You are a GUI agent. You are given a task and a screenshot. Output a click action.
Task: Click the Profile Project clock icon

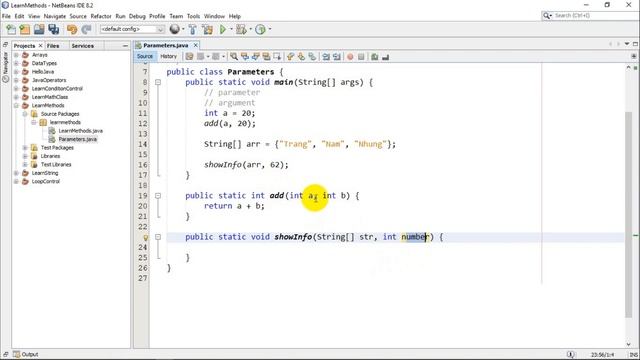(260, 29)
